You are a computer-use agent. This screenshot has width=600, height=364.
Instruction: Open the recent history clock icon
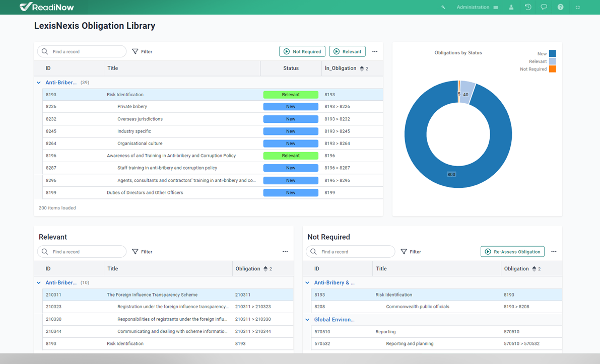coord(528,7)
